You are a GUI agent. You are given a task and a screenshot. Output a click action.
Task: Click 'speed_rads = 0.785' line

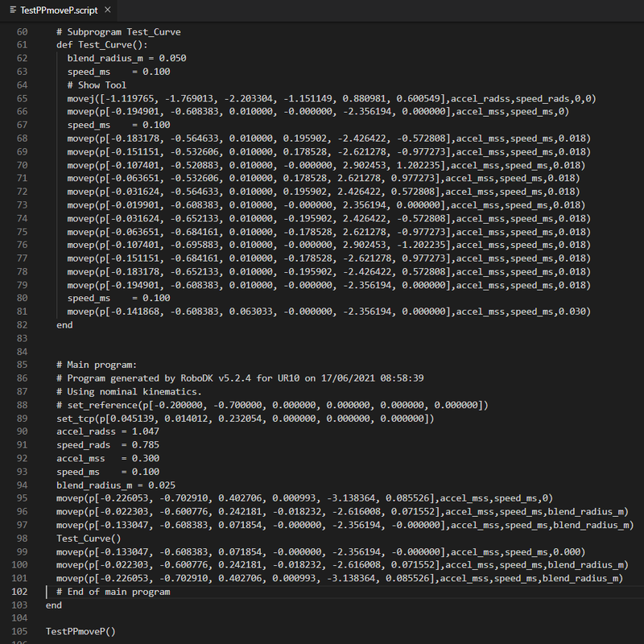point(108,445)
